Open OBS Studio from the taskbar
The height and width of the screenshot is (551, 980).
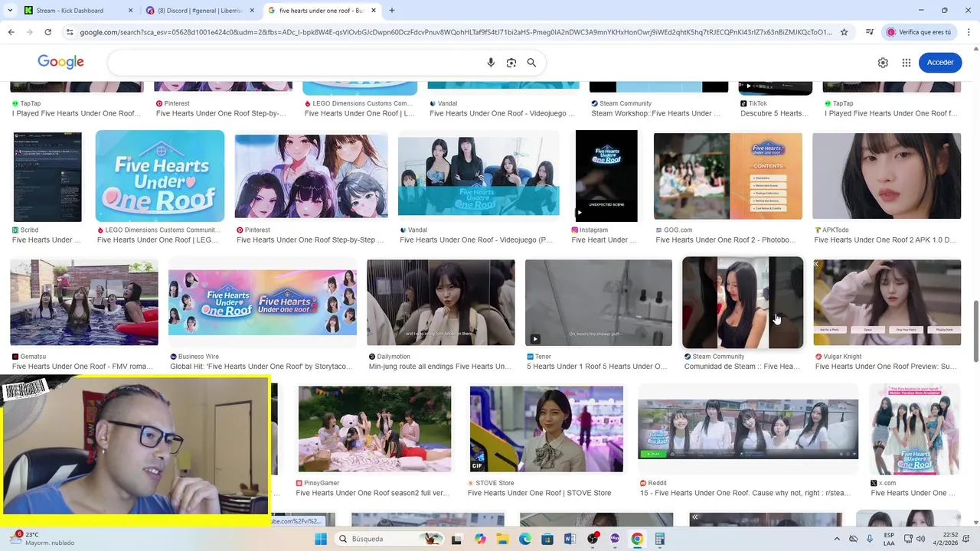[593, 539]
